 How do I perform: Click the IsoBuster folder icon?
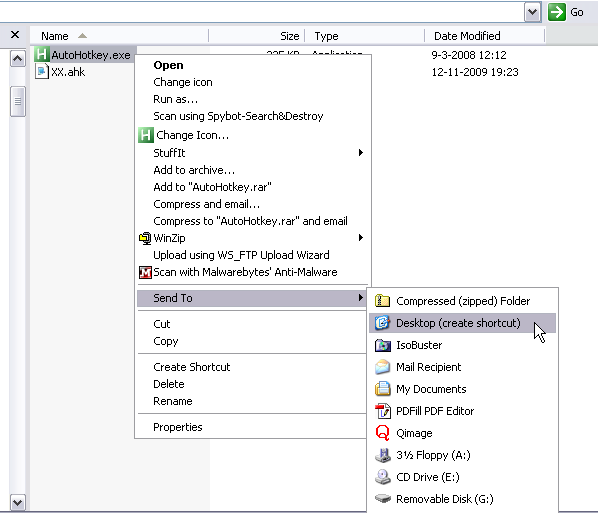(382, 345)
